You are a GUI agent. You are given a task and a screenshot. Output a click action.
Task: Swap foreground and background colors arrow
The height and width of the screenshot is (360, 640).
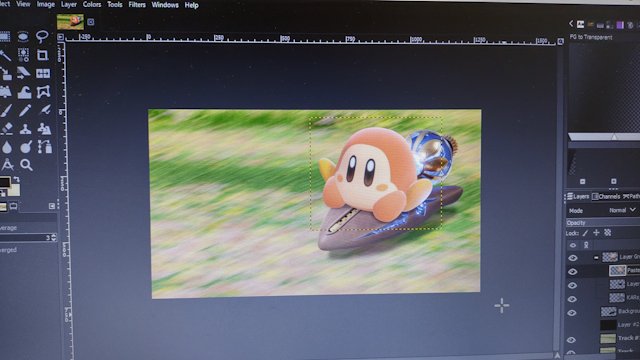click(x=16, y=180)
